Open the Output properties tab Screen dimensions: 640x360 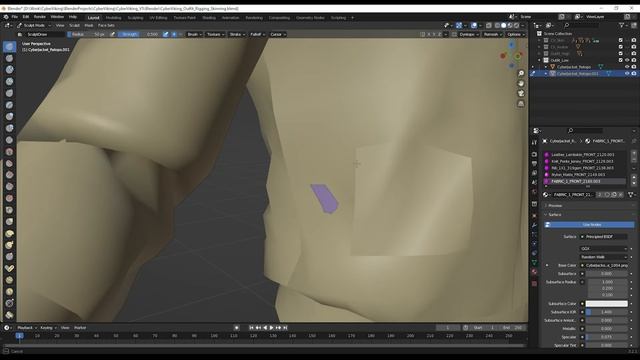click(534, 164)
